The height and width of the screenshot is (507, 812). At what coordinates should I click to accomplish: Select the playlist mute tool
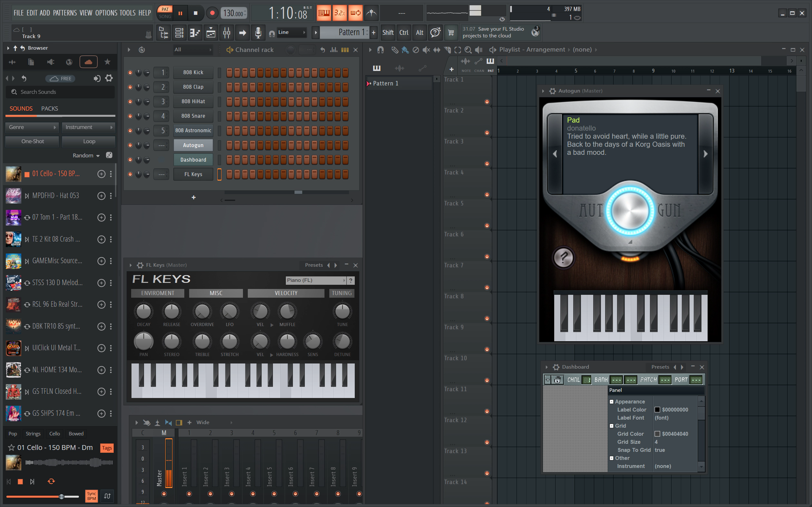point(426,50)
